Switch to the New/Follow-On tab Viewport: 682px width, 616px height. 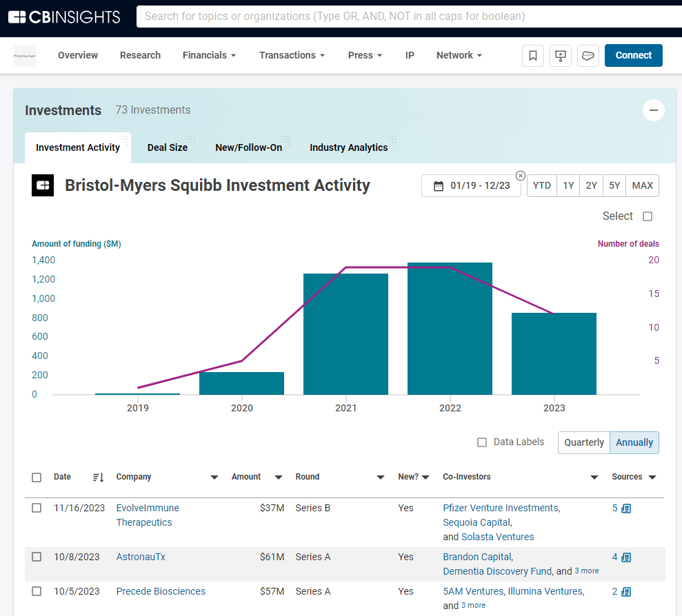coord(249,148)
